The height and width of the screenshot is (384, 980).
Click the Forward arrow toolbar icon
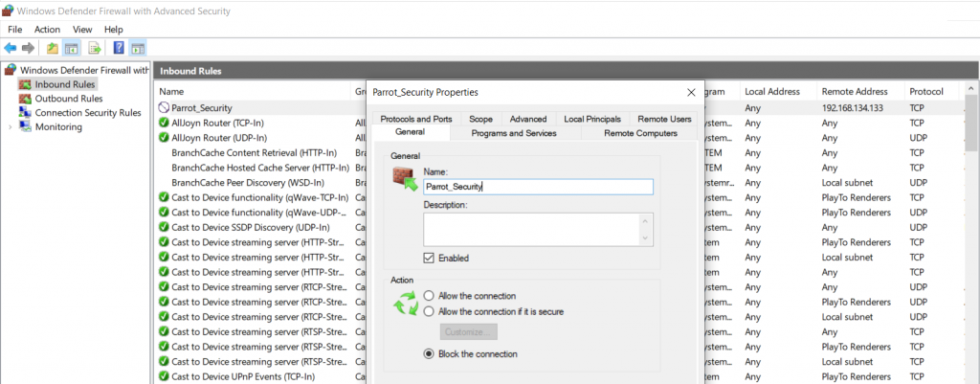click(x=28, y=48)
